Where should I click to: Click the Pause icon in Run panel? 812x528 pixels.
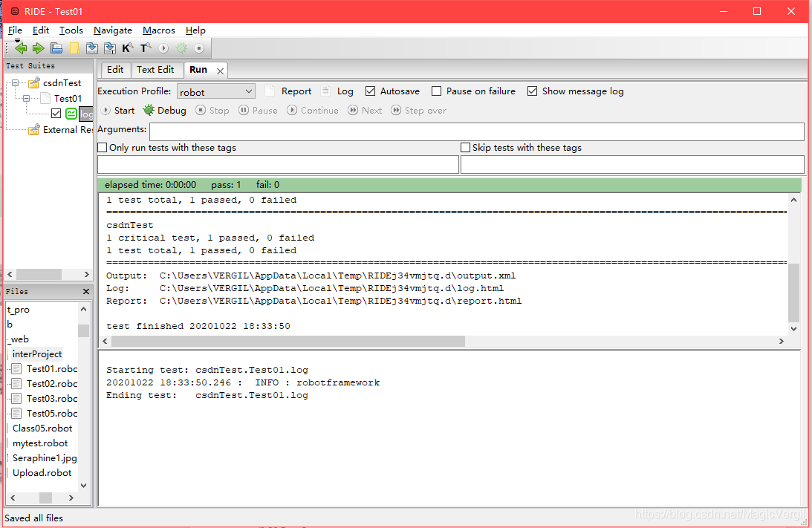coord(244,110)
